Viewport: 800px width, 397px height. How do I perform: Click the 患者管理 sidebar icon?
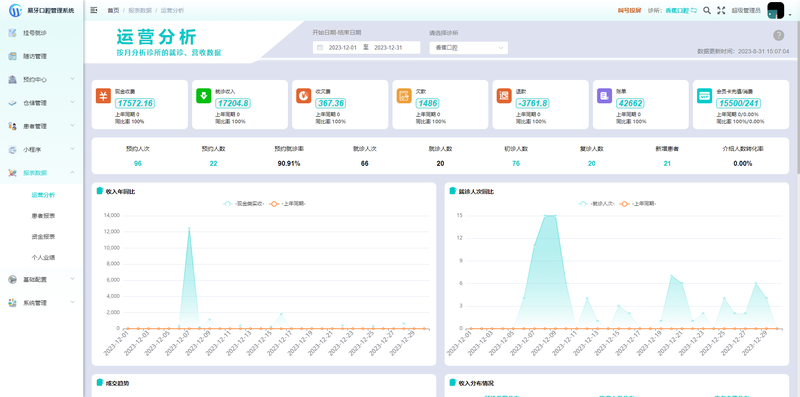[13, 126]
